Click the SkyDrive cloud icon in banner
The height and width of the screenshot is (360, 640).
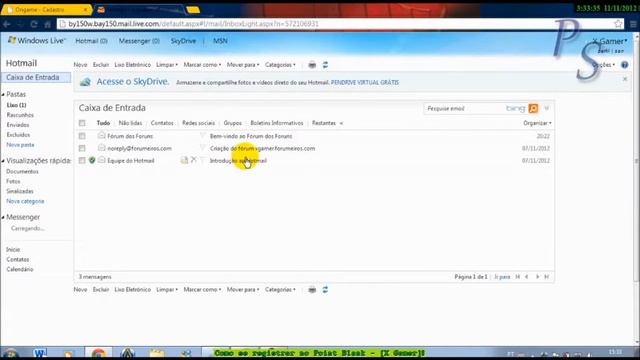click(85, 82)
